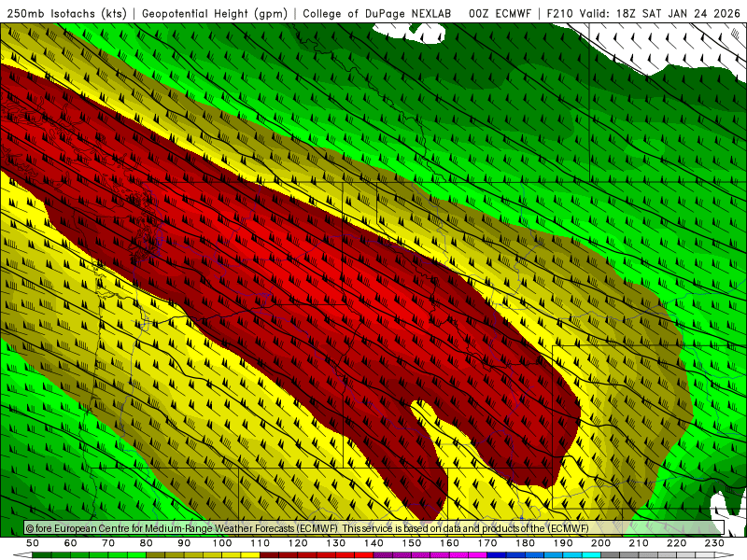Click the '250mb Isotachs (kts)' title text
The height and width of the screenshot is (560, 747).
pos(66,13)
